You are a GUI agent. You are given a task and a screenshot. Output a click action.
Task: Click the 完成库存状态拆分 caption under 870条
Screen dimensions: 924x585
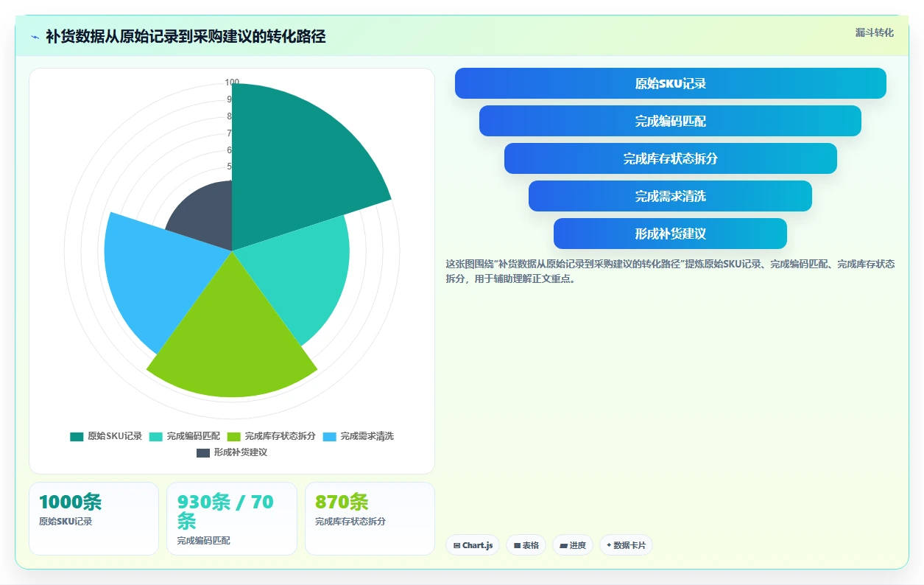point(350,522)
